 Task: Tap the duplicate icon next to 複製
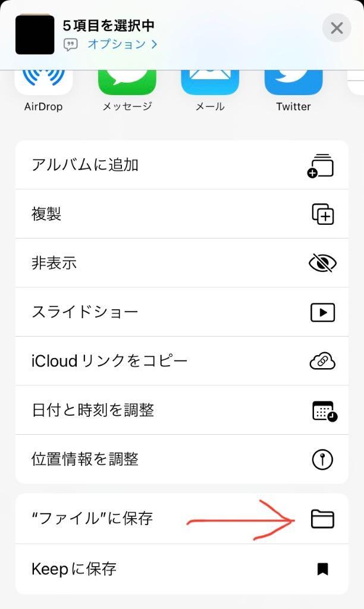pos(322,214)
